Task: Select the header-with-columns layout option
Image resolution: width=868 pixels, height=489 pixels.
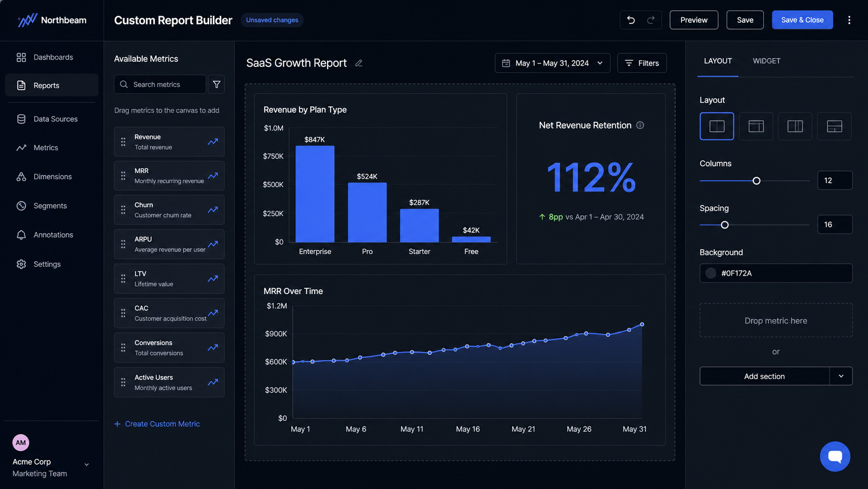Action: point(756,126)
